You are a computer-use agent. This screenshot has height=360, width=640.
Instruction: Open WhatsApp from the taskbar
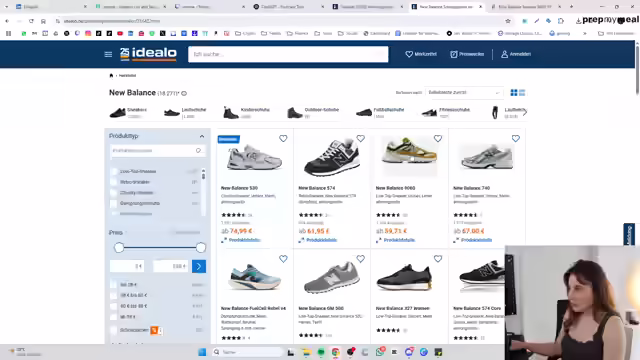(x=380, y=352)
